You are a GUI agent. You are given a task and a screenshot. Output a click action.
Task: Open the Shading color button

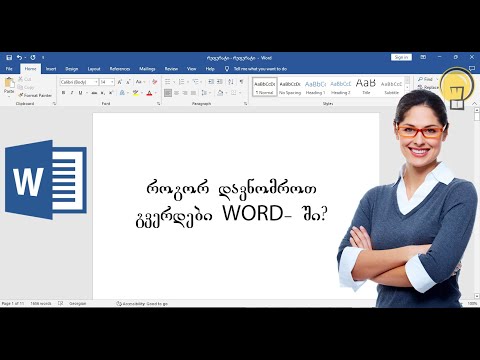point(220,93)
